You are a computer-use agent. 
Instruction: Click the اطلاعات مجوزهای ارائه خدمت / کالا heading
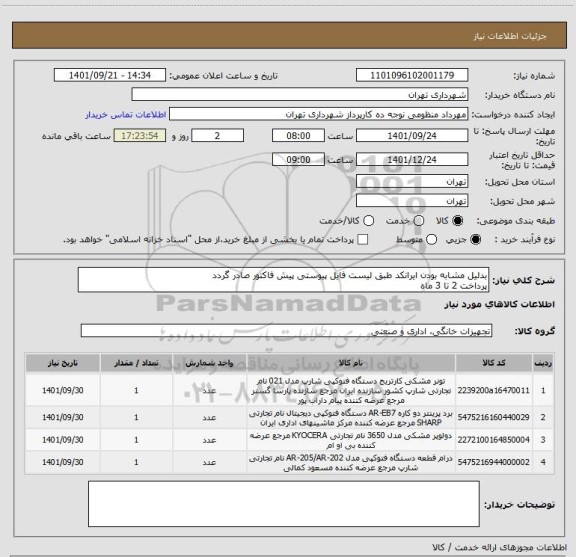pos(500,547)
